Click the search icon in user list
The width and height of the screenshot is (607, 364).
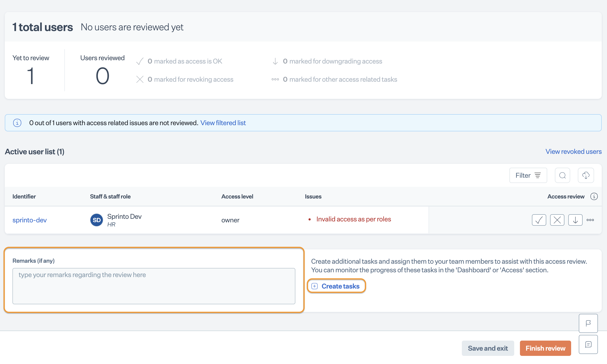coord(562,175)
